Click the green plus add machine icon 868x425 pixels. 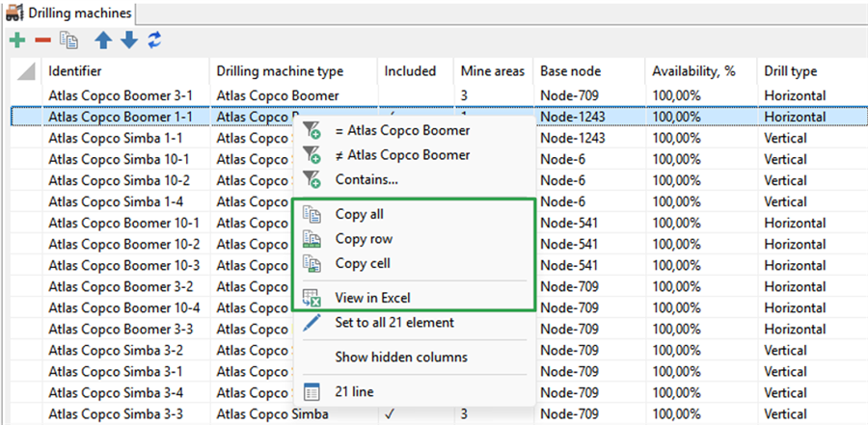pyautogui.click(x=17, y=40)
